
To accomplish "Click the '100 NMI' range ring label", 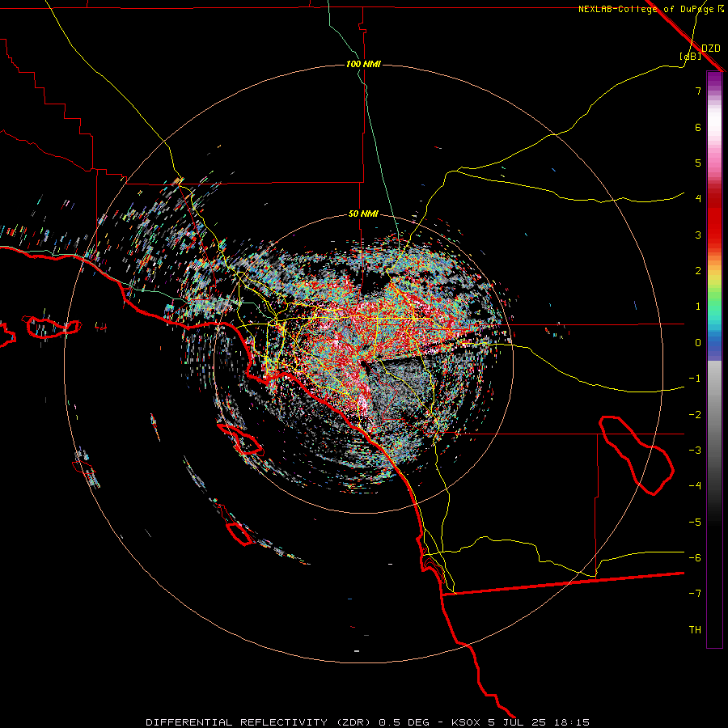I will [x=363, y=64].
